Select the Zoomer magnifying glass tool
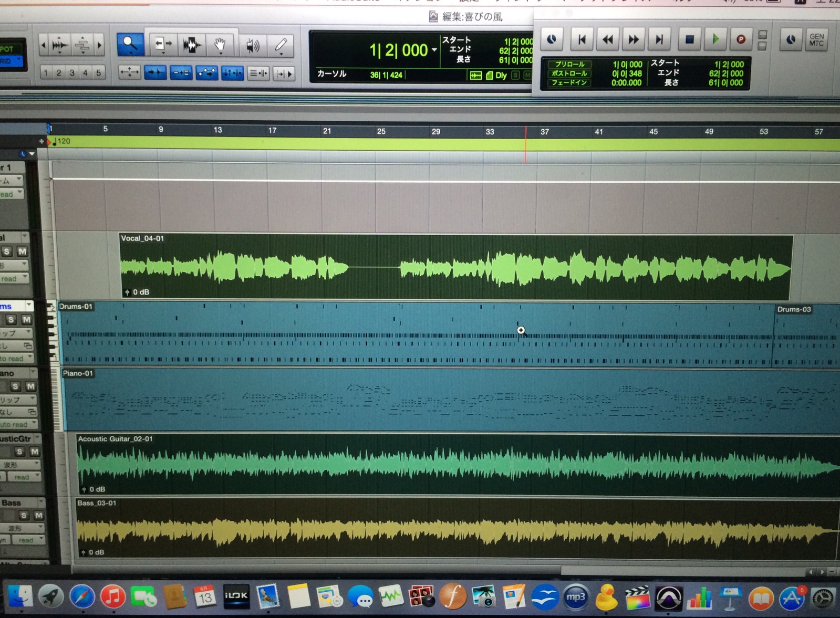The height and width of the screenshot is (618, 840). point(130,44)
